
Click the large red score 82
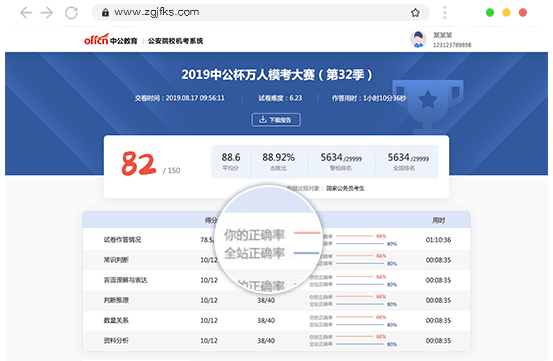[x=139, y=164]
